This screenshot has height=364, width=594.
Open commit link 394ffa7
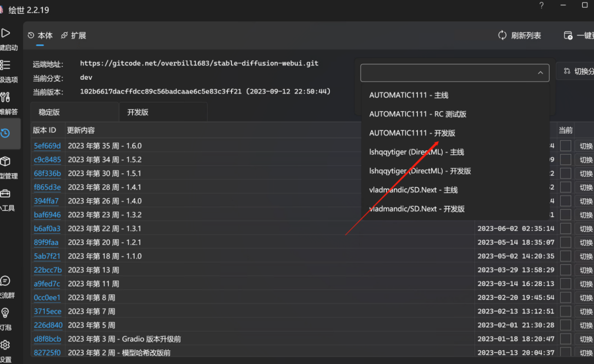coord(46,201)
